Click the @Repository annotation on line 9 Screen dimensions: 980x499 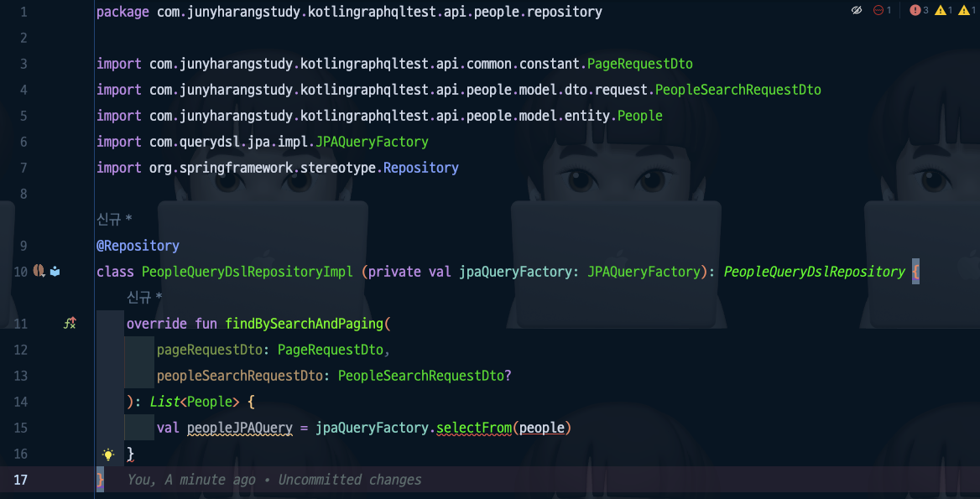138,246
